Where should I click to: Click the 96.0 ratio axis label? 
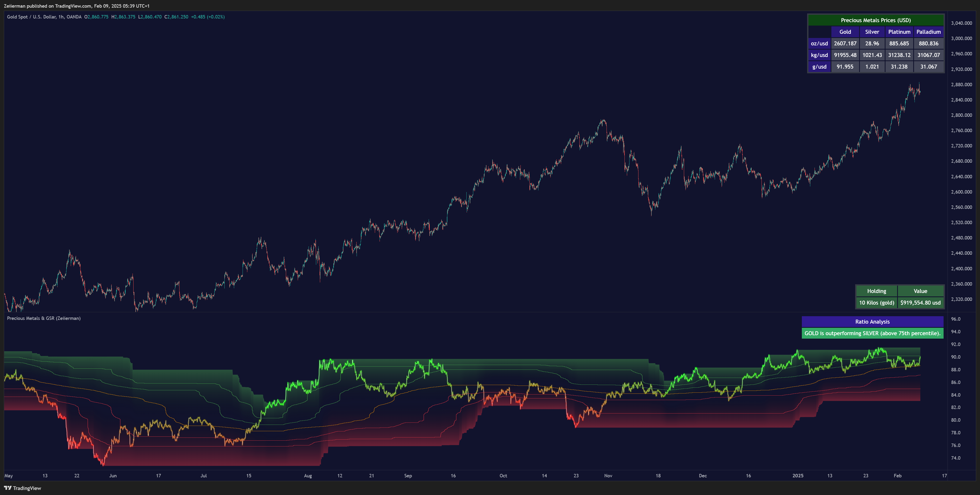coord(956,319)
